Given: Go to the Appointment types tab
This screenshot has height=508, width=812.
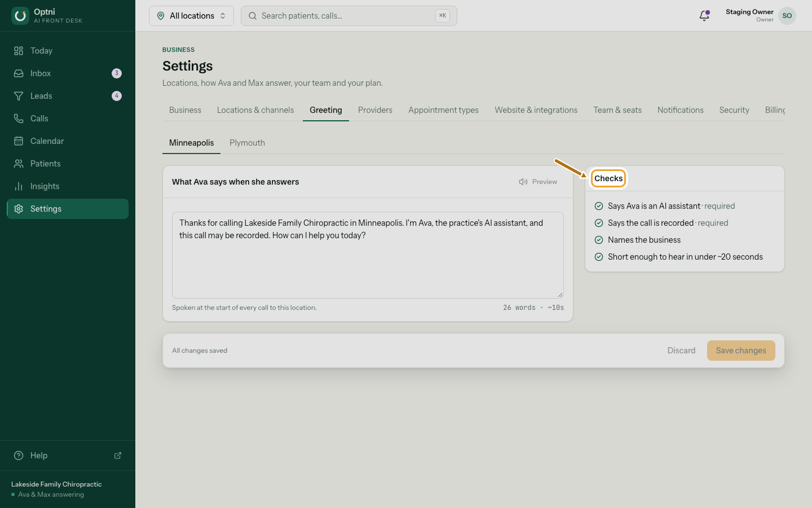Looking at the screenshot, I should pyautogui.click(x=443, y=110).
